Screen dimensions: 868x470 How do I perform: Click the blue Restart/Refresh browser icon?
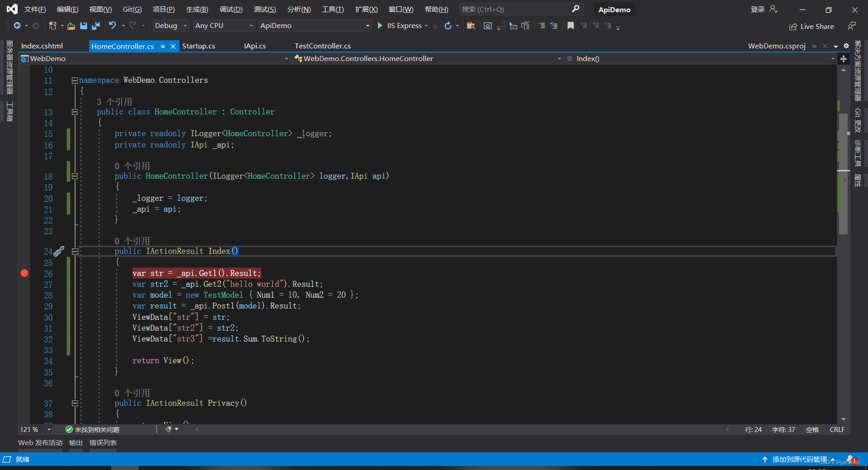(x=448, y=26)
